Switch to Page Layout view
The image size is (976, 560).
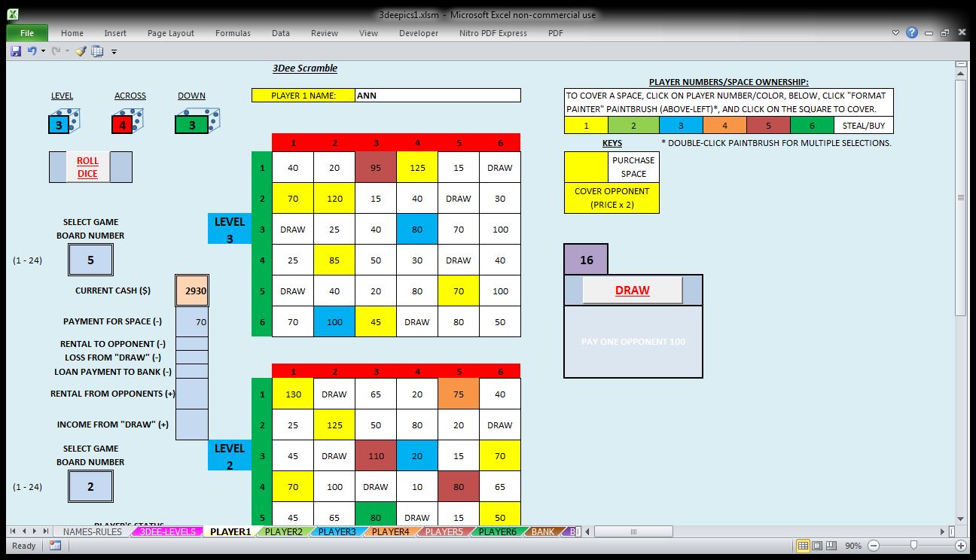coord(819,546)
